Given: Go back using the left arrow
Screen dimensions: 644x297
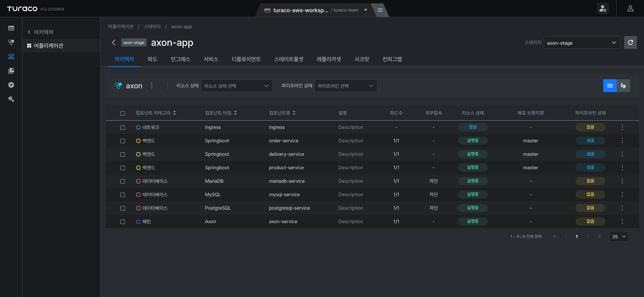Looking at the screenshot, I should click(x=114, y=42).
